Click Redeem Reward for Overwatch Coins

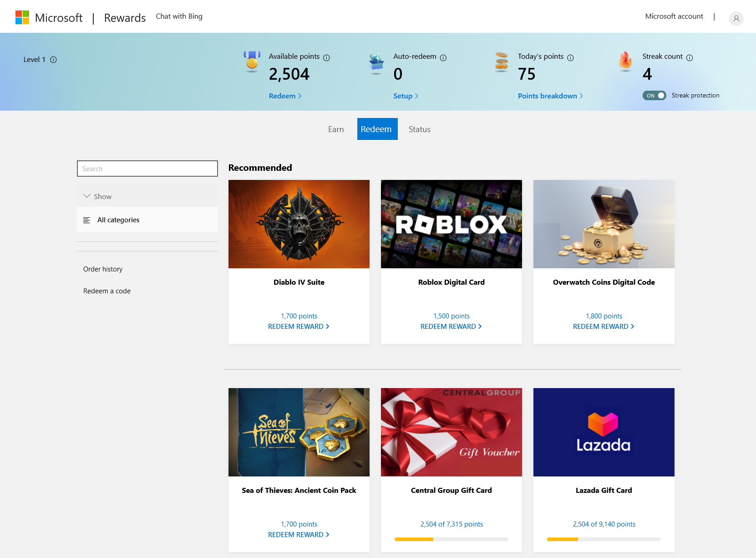[604, 327]
